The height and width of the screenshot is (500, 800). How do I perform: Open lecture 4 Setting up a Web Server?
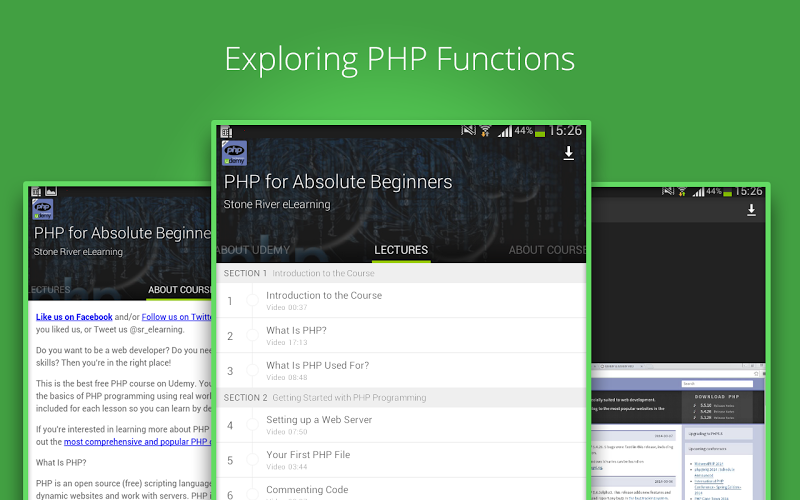(401, 425)
